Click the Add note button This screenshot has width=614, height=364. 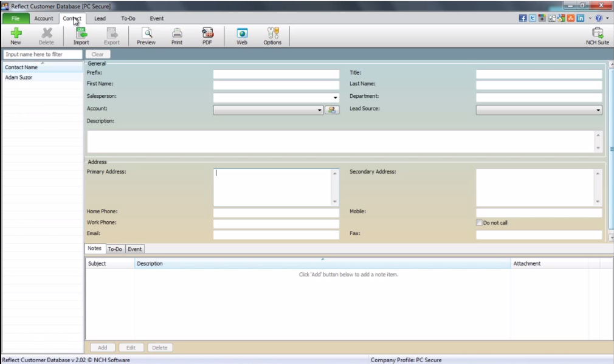pos(103,348)
